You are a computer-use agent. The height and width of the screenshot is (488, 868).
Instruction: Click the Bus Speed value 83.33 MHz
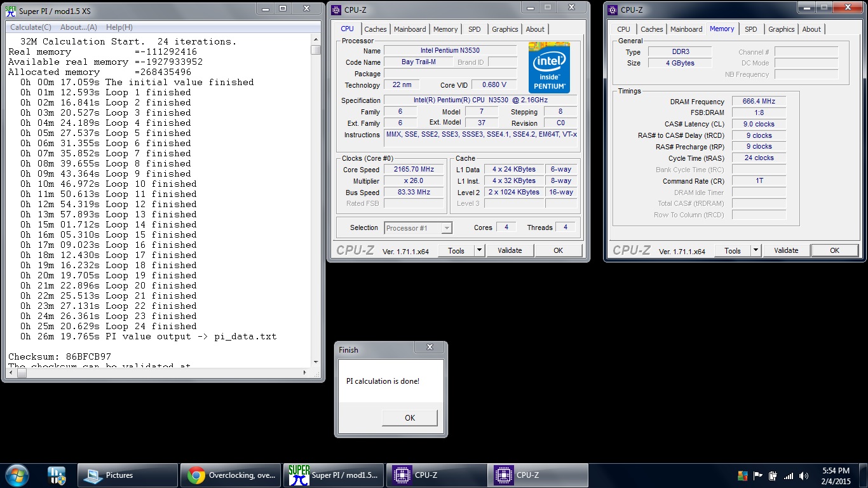click(x=414, y=193)
